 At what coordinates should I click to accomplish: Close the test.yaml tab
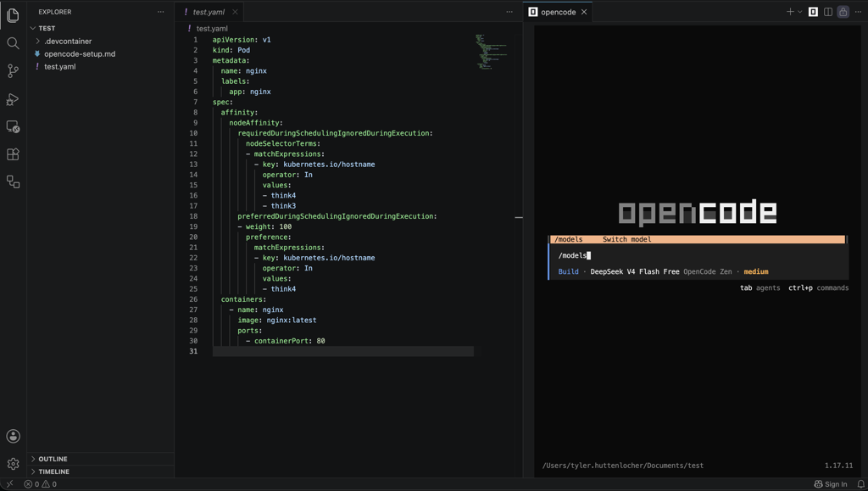(x=236, y=12)
